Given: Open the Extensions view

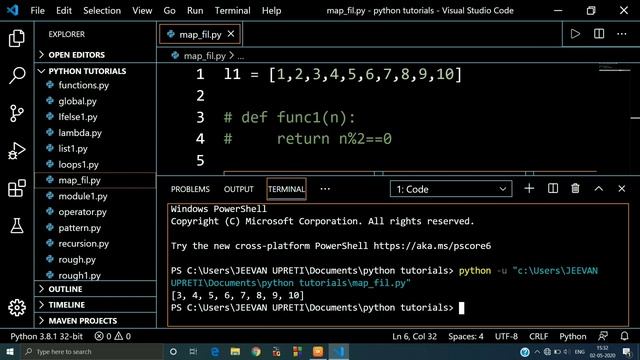Looking at the screenshot, I should tap(17, 188).
